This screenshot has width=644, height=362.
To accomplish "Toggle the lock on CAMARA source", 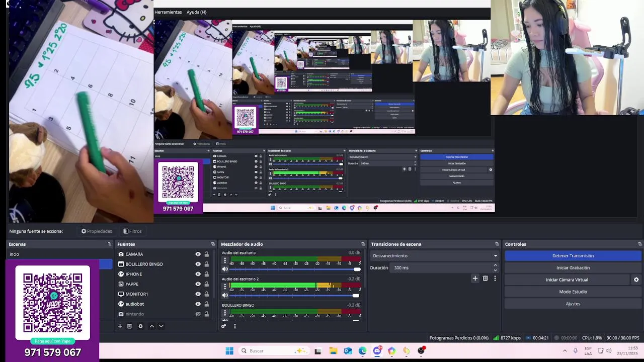I will (x=206, y=254).
